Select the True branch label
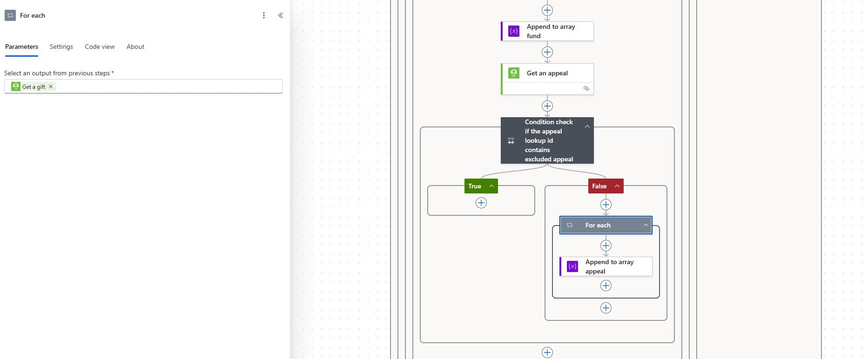Image resolution: width=868 pixels, height=359 pixels. click(x=475, y=186)
